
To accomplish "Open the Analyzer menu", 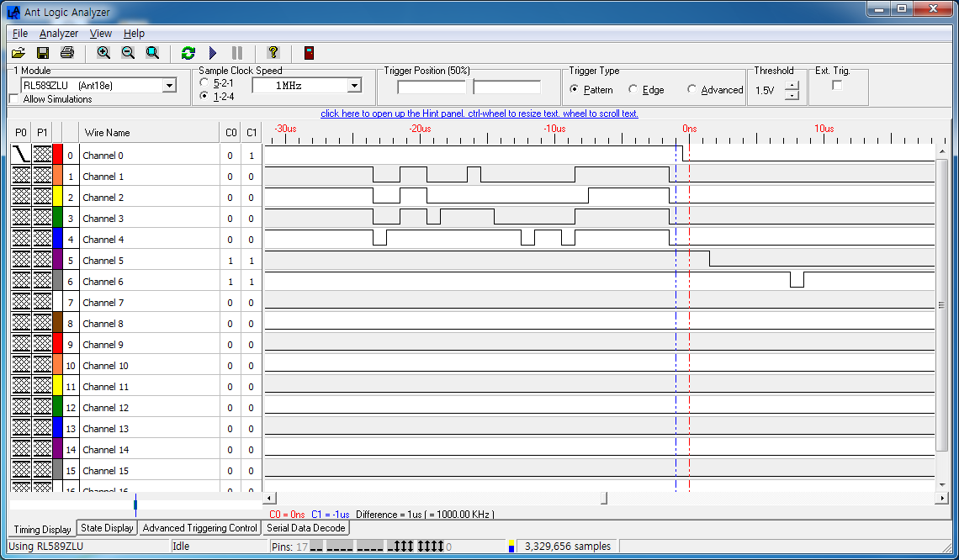I will tap(59, 34).
